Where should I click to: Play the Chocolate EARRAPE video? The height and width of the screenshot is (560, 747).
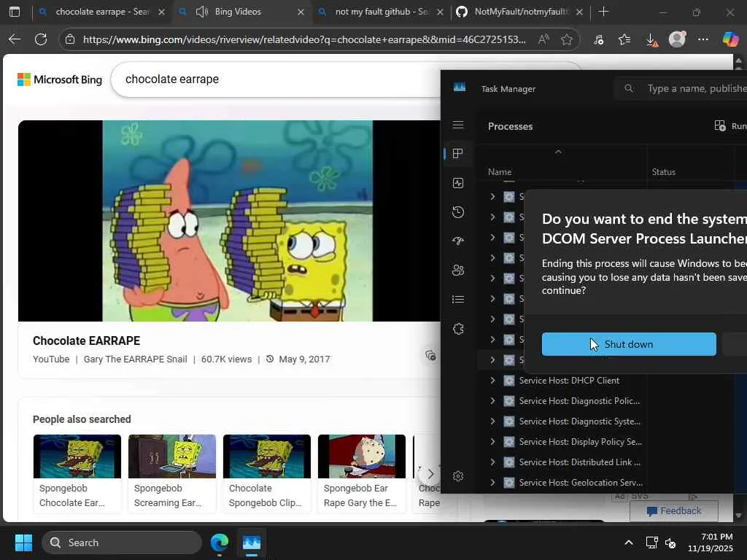point(229,220)
